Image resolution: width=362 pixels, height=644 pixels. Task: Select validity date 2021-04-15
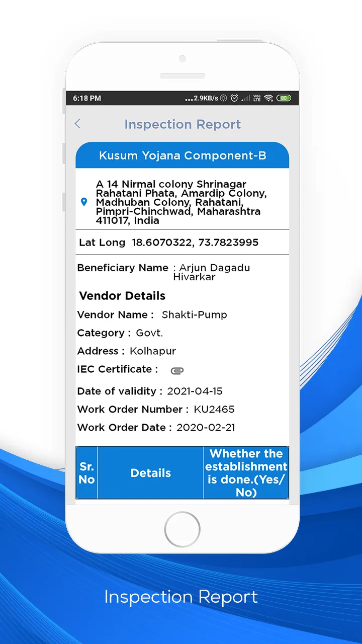pyautogui.click(x=195, y=391)
